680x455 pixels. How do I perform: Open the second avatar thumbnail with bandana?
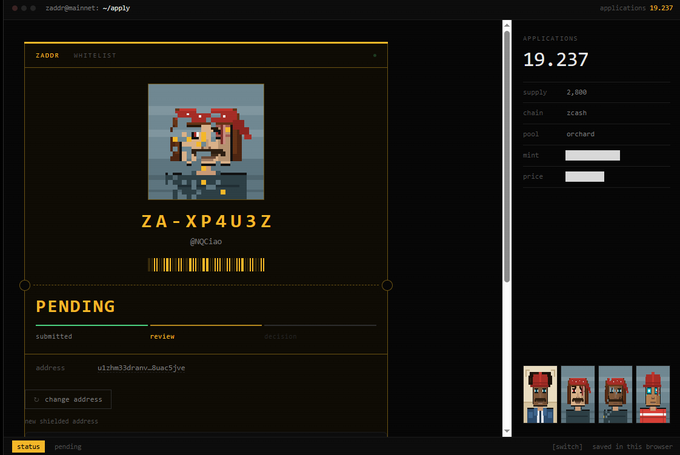coord(578,394)
